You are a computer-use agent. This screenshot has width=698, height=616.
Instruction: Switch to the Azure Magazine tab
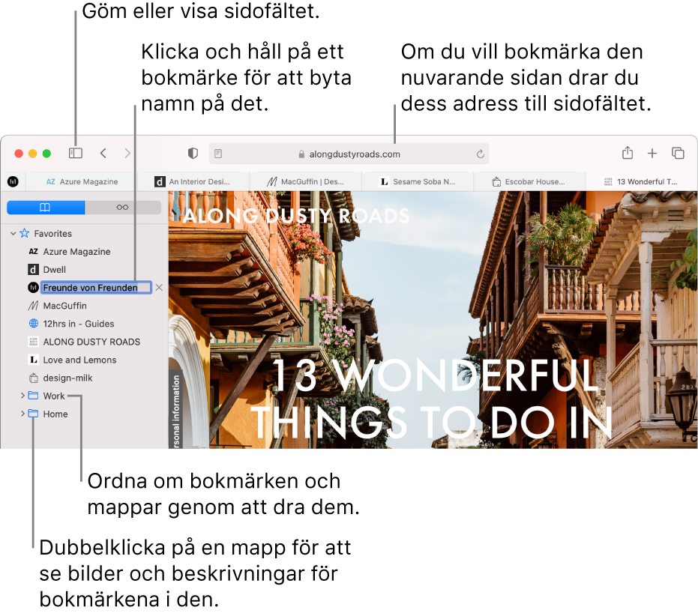point(82,181)
